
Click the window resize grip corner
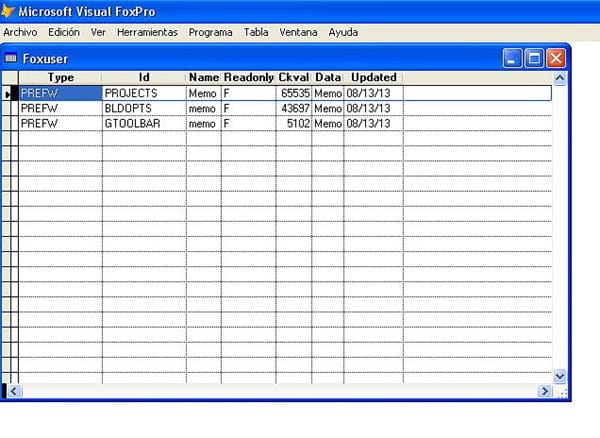tap(562, 392)
